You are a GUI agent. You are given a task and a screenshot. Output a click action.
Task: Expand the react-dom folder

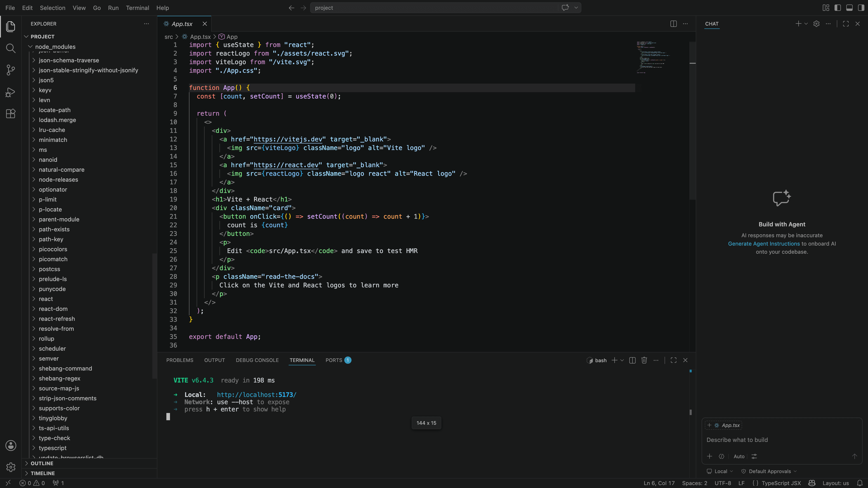[x=89, y=308]
